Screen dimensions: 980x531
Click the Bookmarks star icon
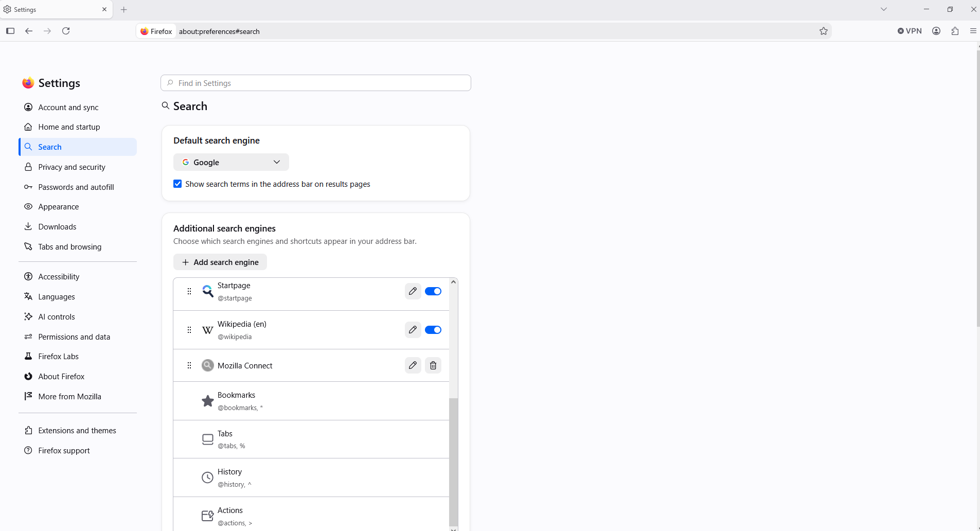pos(207,401)
